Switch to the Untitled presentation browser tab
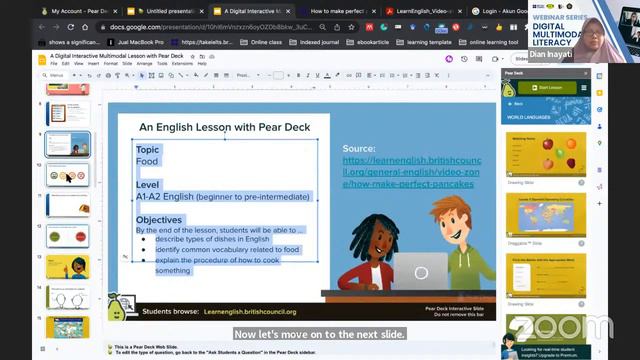The image size is (640, 360). pos(165,11)
